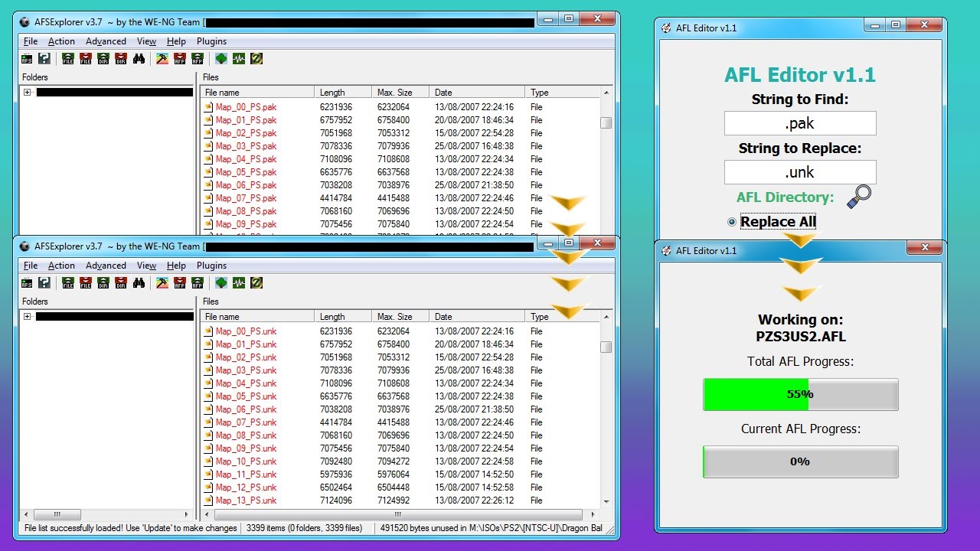
Task: Click the green tree icon in the .unk window toolbar
Action: (221, 283)
